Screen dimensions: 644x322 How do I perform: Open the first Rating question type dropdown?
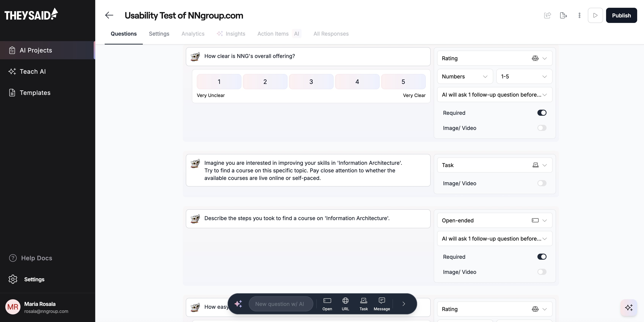(495, 58)
